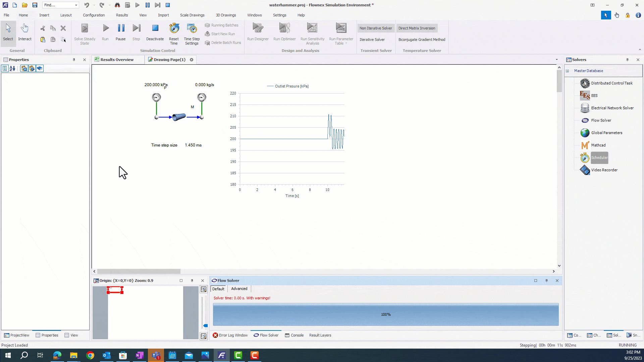This screenshot has width=644, height=362.
Task: Click Running Batches
Action: 221,25
